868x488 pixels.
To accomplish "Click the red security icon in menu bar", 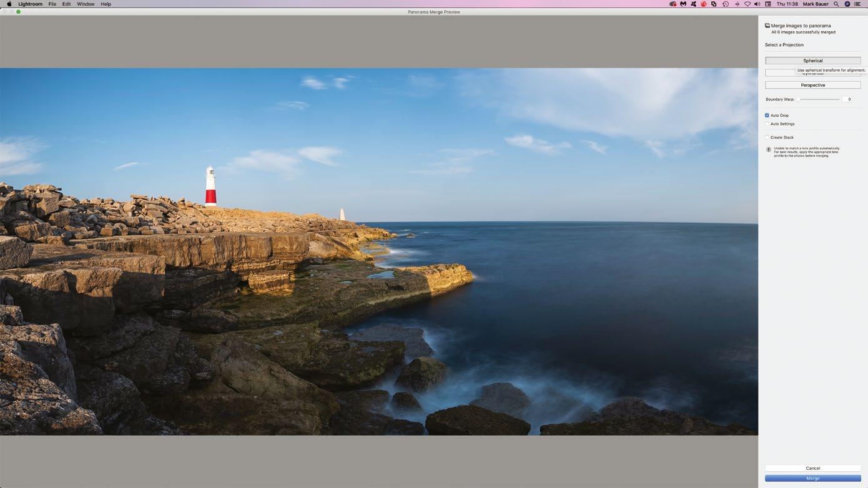I will pos(704,4).
